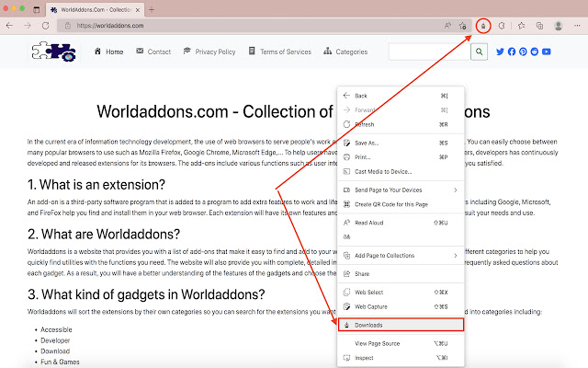Click the browser back arrow
Viewport: 588px width, 368px height.
pos(10,26)
